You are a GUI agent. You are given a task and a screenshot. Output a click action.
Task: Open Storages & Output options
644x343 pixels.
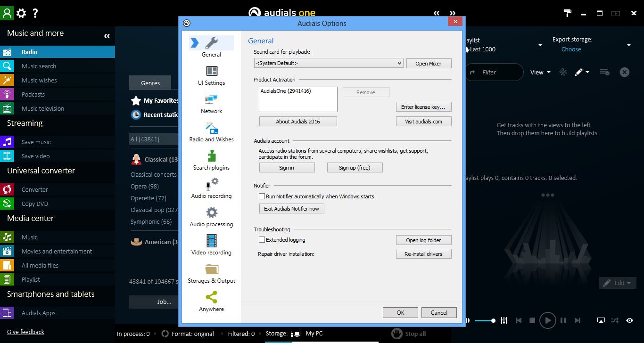211,273
